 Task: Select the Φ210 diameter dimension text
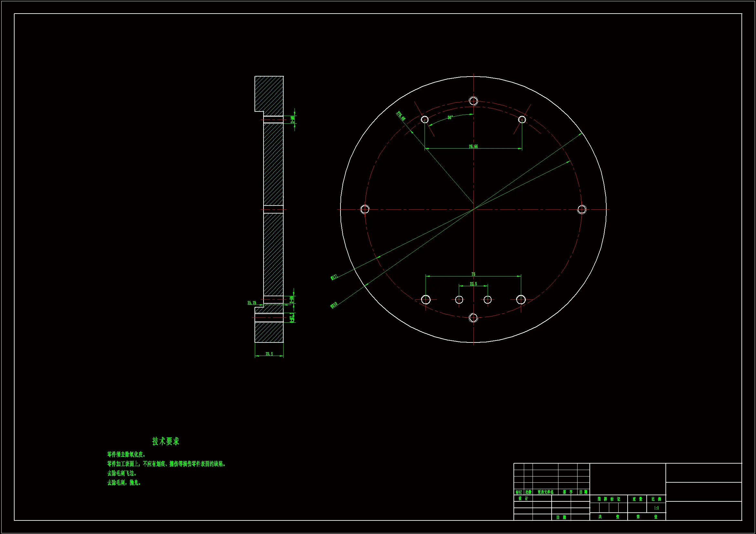click(334, 305)
